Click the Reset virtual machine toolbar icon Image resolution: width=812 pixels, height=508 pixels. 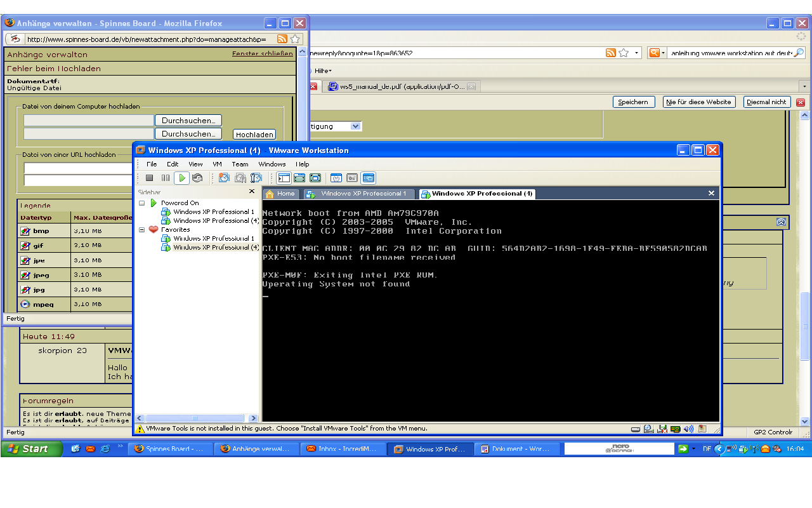[x=197, y=178]
